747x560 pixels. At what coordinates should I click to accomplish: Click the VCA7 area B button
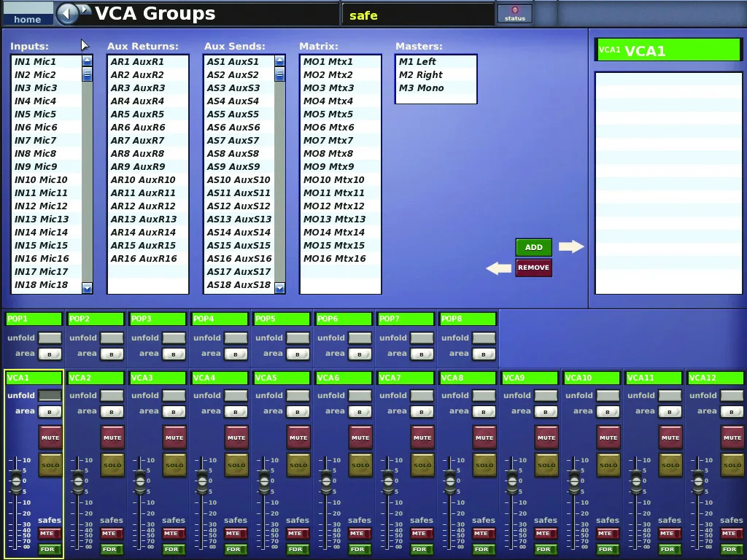click(422, 412)
